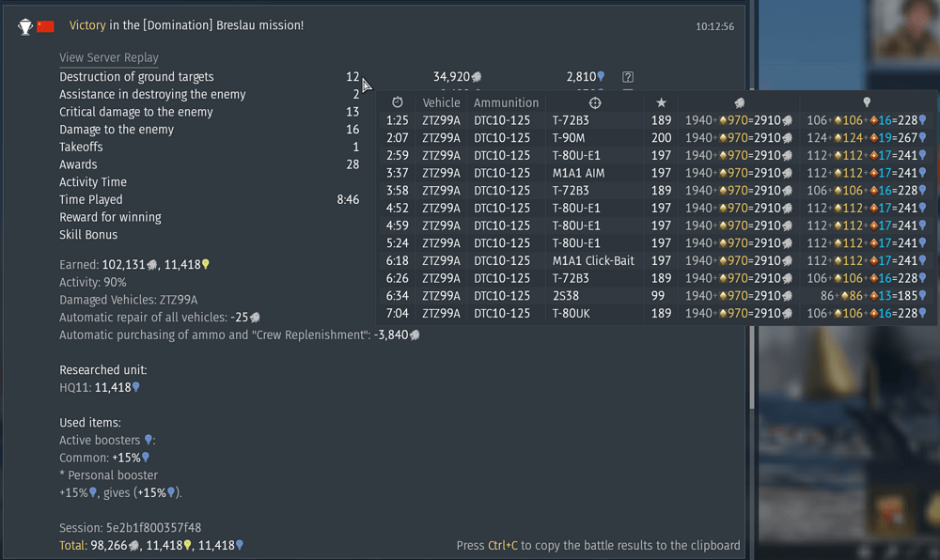Click the clock icon in table header

point(398,102)
